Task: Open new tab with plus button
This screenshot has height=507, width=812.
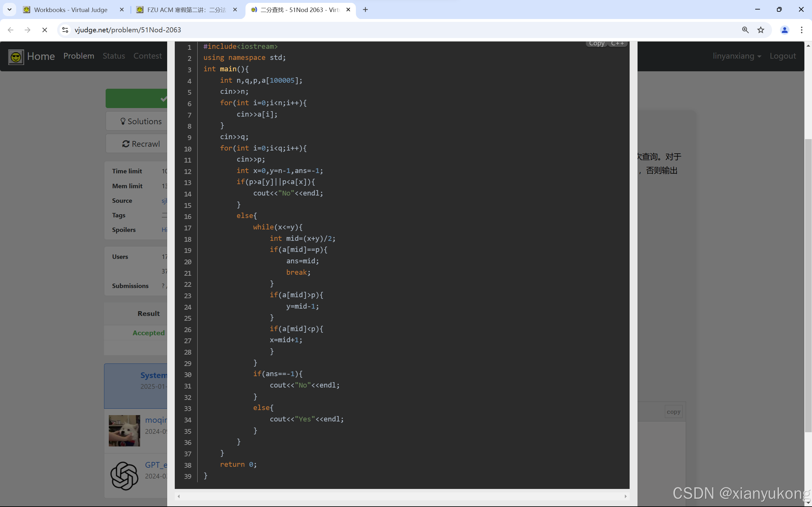Action: click(365, 10)
